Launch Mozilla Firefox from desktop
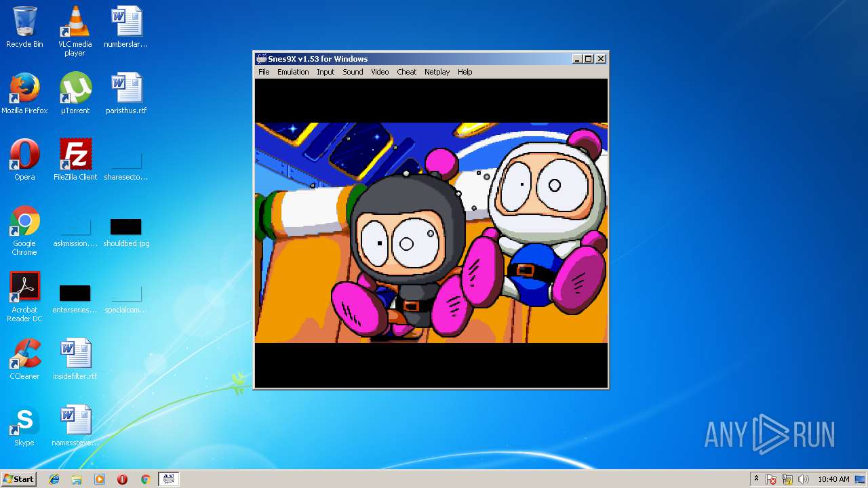 [x=24, y=94]
